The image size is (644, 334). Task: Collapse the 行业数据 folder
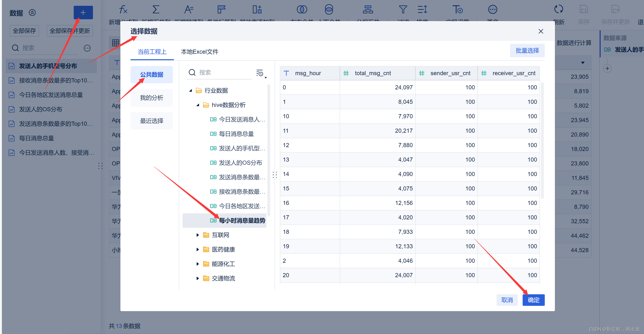coord(191,91)
